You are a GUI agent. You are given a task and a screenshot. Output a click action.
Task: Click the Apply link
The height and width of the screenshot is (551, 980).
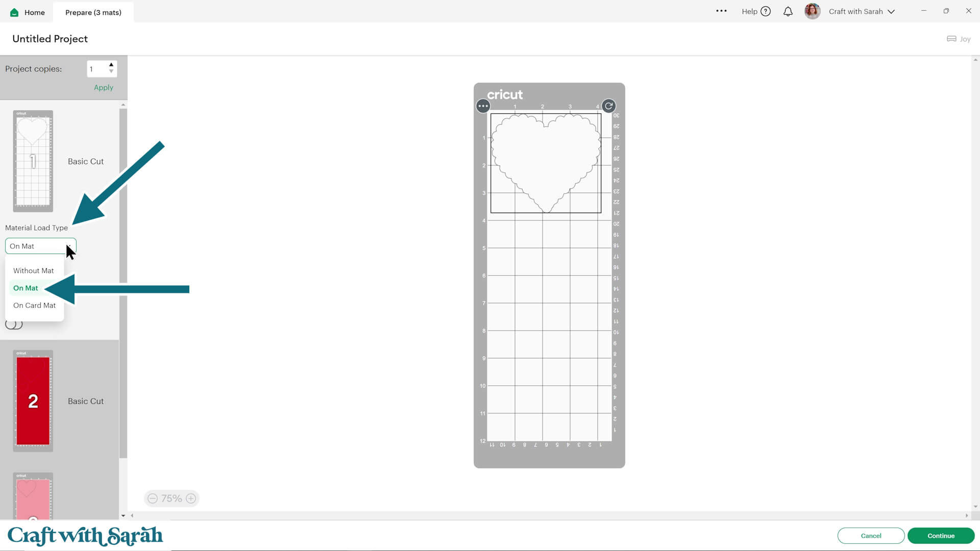104,88
